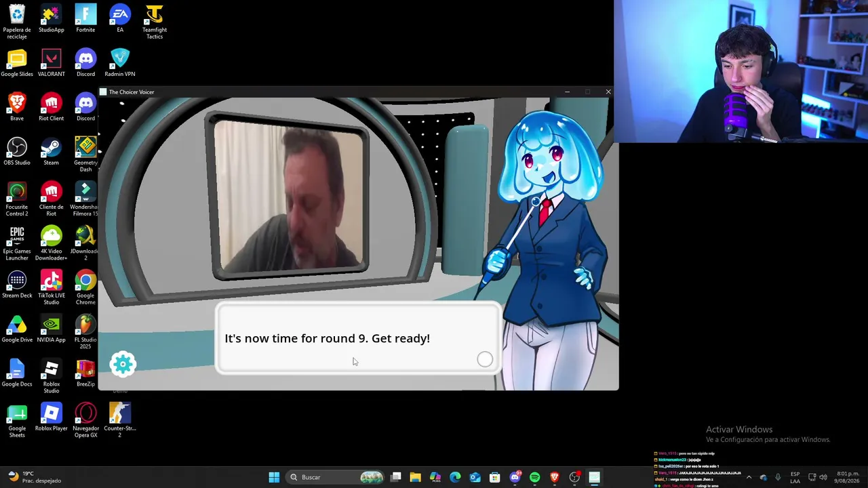Select the OBS Studio desktop shortcut
The image size is (868, 488).
coord(17,152)
